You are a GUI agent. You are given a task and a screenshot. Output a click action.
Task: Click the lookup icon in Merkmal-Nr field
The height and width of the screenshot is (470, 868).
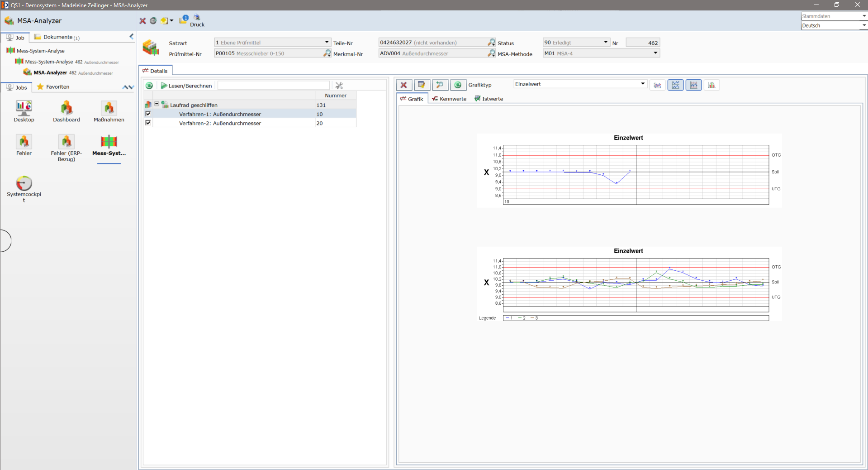pos(492,53)
